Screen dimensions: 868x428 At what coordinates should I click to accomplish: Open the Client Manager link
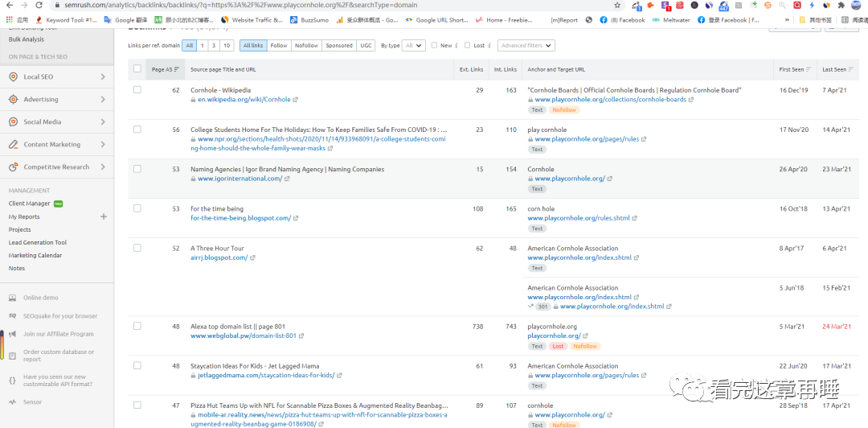point(29,204)
